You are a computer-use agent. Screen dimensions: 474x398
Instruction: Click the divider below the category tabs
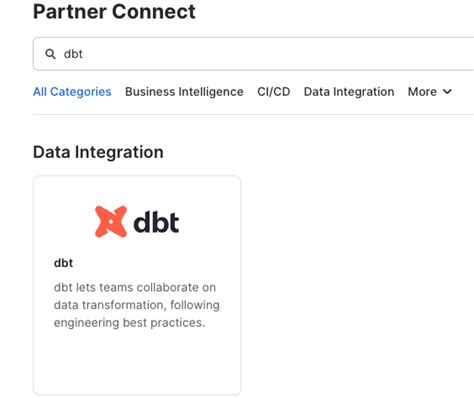tap(253, 114)
